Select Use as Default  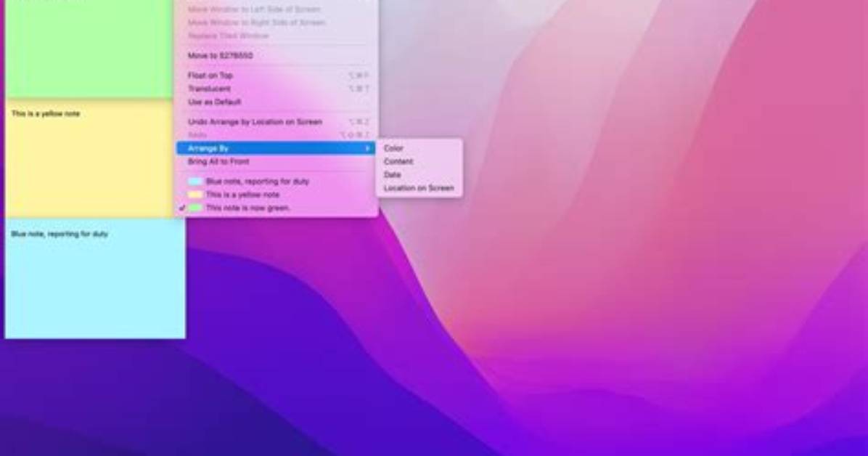click(276, 102)
